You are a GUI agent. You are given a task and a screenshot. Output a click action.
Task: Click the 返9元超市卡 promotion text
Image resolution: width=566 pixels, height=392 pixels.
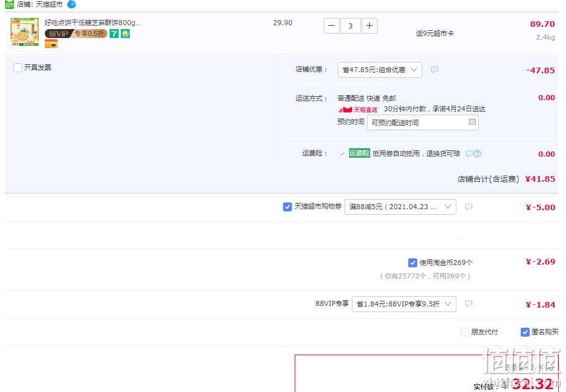[x=435, y=34]
